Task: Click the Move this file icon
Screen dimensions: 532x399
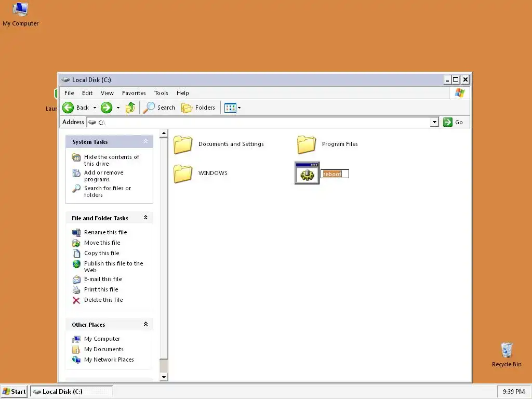Action: pos(76,243)
